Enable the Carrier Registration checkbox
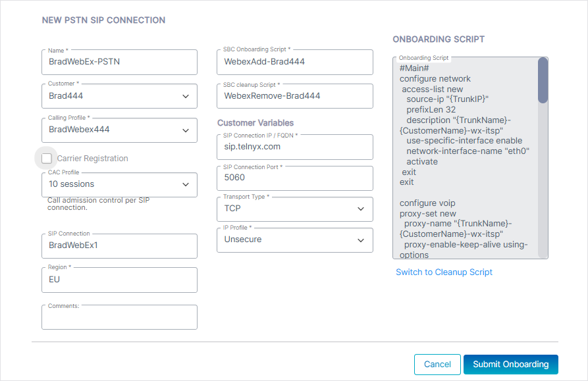Screen dimensions: 588x381 (x=47, y=159)
